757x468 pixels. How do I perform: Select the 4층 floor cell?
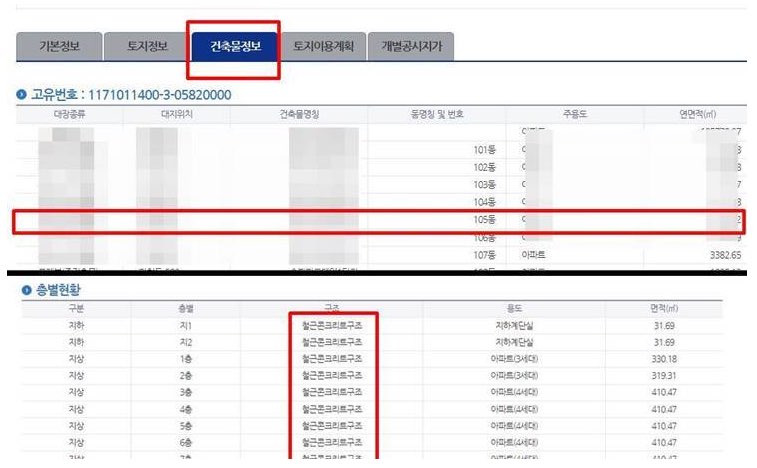click(x=186, y=410)
